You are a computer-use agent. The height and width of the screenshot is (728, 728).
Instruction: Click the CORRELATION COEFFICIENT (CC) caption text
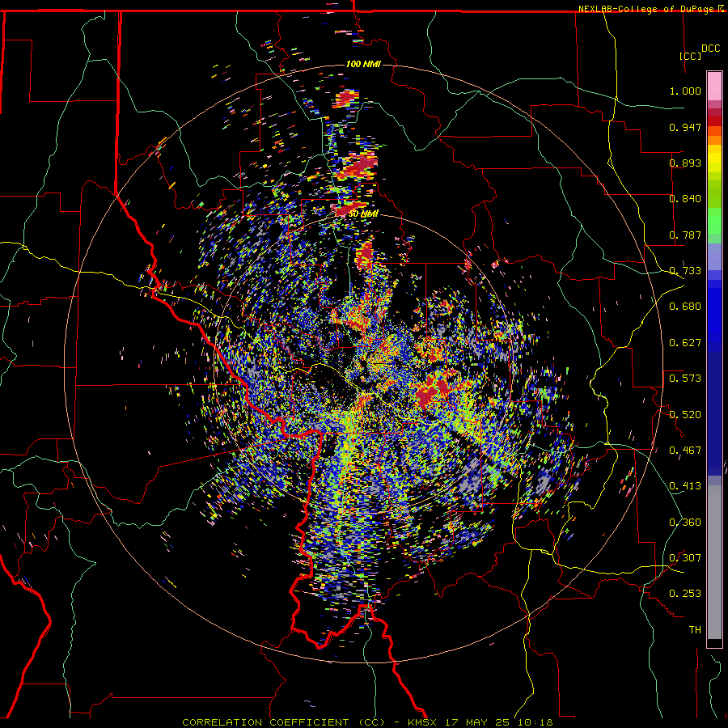(x=284, y=722)
